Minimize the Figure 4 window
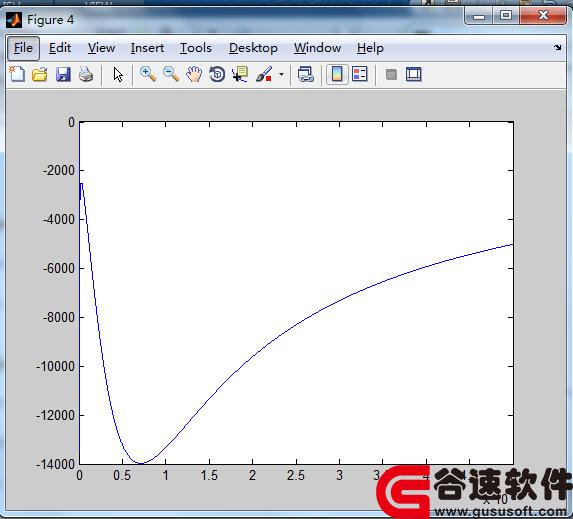Image resolution: width=573 pixels, height=519 pixels. [479, 16]
